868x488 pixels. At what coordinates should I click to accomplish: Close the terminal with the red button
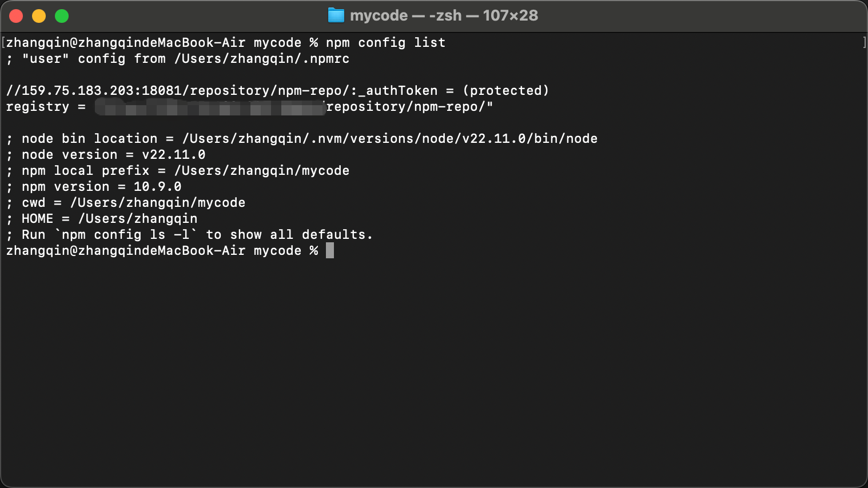[16, 16]
